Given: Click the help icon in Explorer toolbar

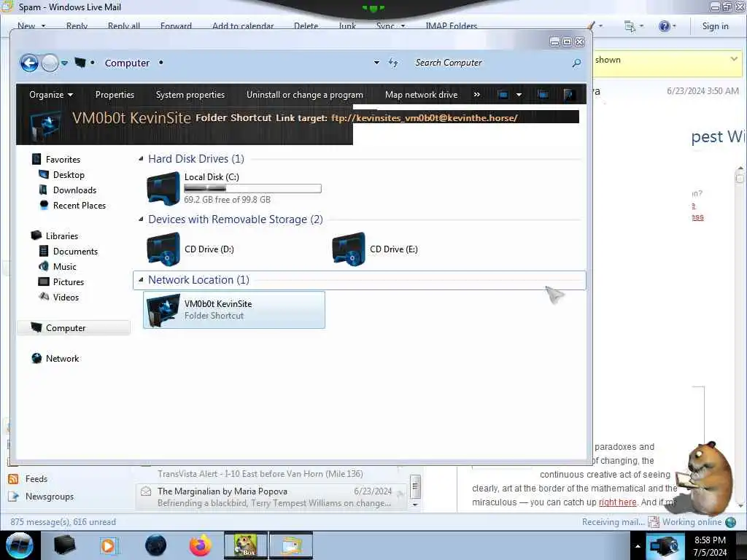Looking at the screenshot, I should [x=568, y=94].
